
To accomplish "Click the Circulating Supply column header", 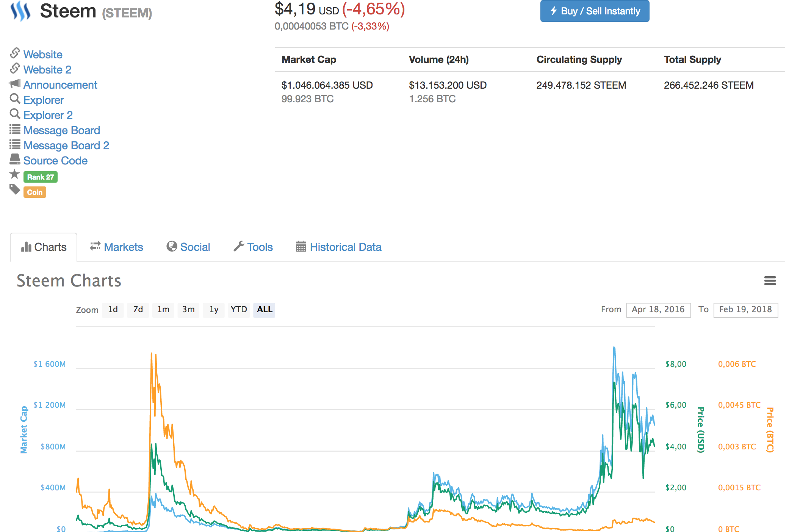I will tap(579, 59).
